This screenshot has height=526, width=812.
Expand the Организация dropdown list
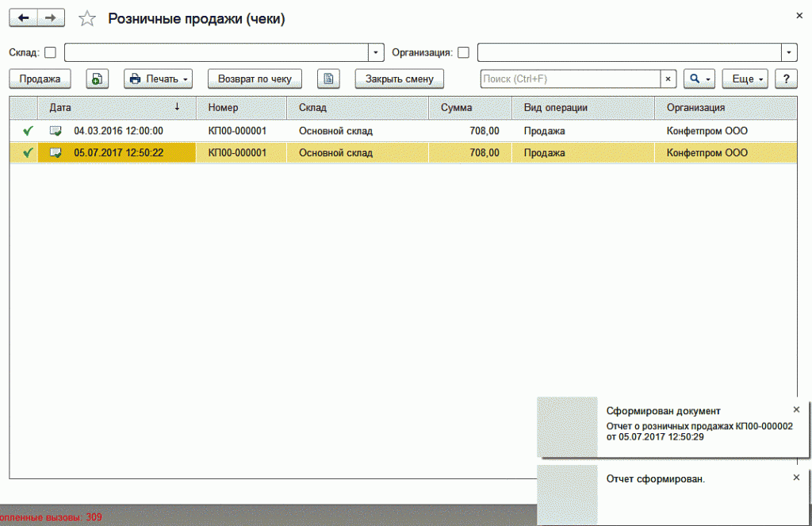point(789,52)
